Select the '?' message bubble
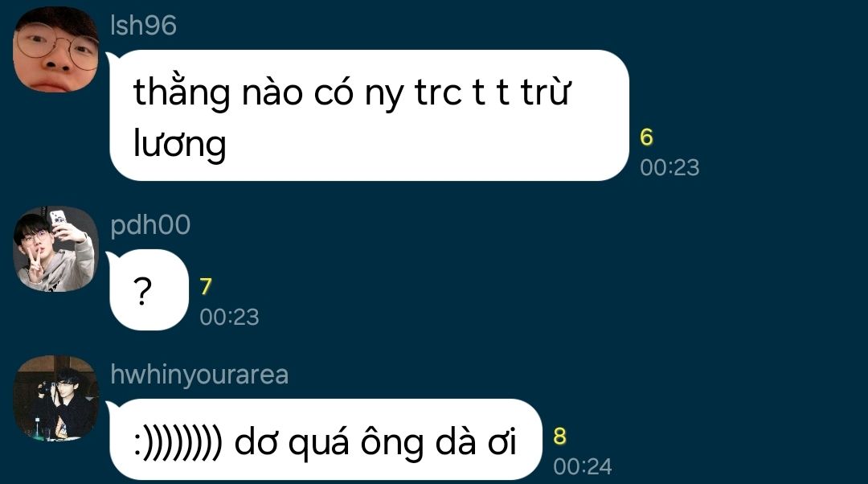This screenshot has width=868, height=484. point(149,289)
